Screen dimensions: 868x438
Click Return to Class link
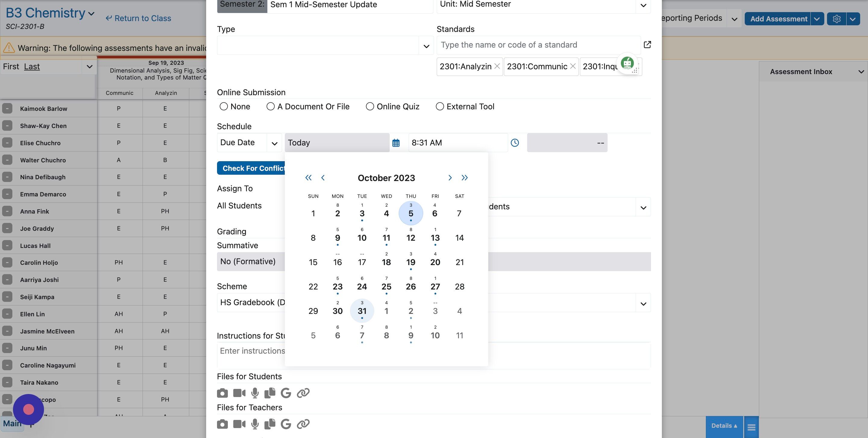[x=138, y=18]
